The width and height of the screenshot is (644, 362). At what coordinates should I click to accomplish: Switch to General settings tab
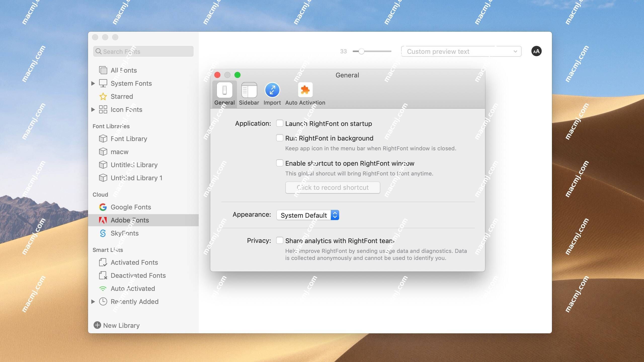click(225, 93)
